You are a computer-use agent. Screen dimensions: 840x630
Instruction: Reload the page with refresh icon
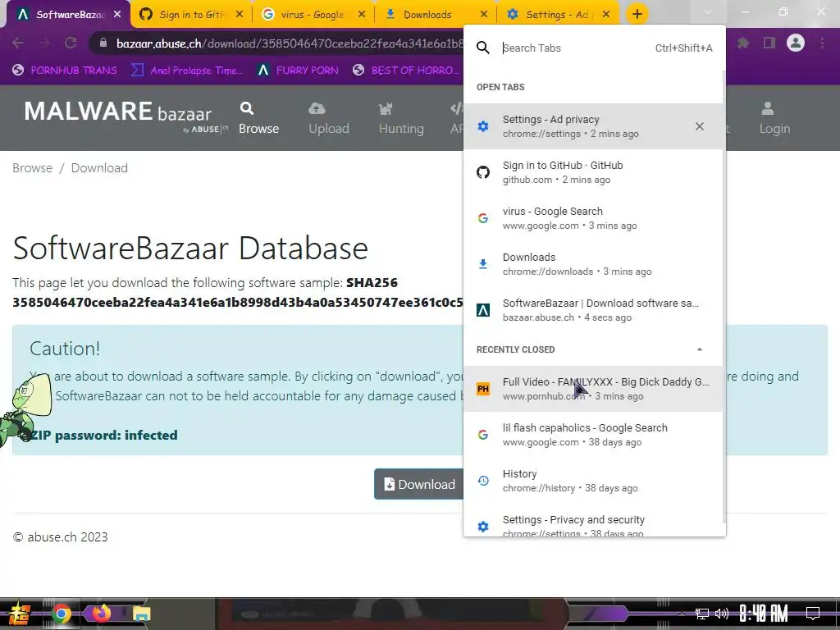point(71,43)
